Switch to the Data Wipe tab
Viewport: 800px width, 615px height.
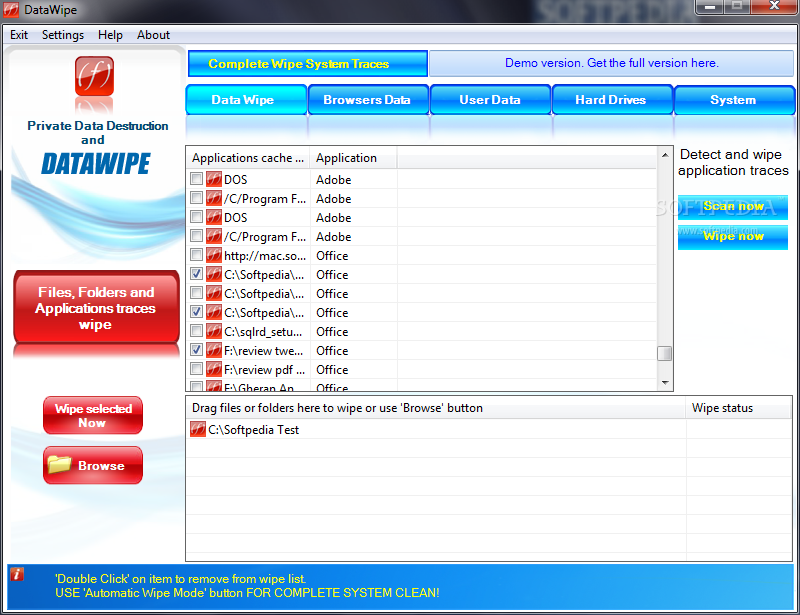(x=246, y=100)
